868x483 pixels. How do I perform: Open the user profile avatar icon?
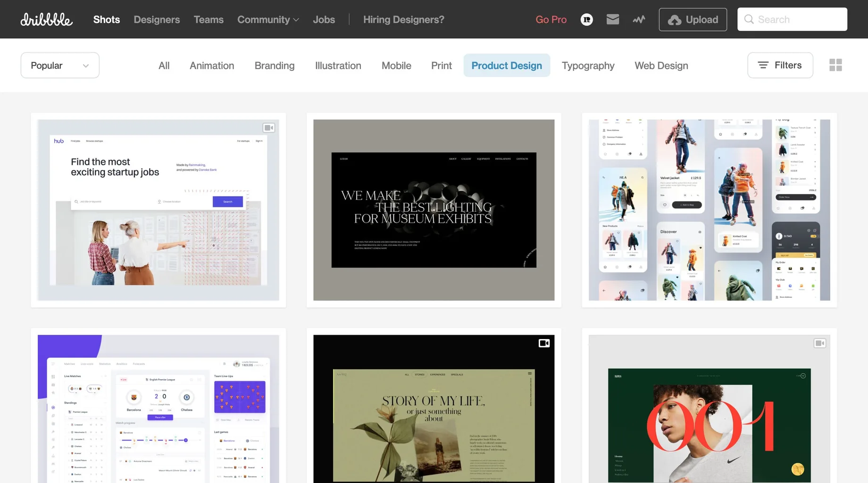586,19
